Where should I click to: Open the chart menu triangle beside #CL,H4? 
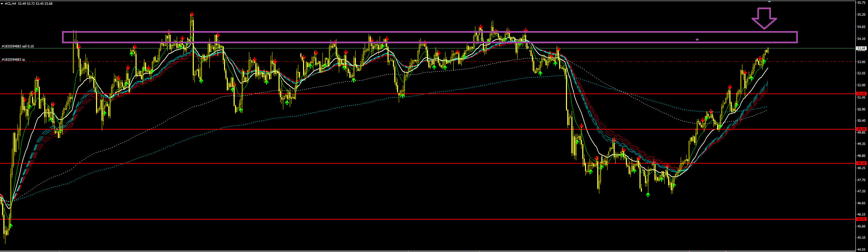click(x=2, y=3)
